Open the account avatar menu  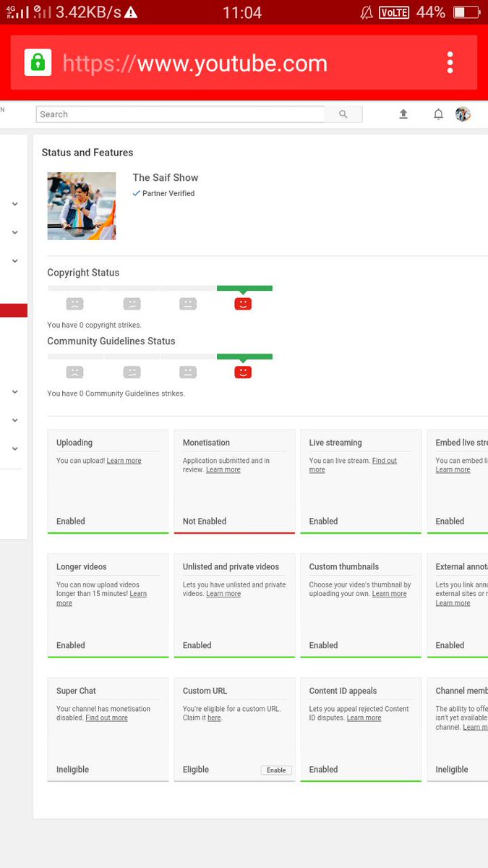point(463,114)
